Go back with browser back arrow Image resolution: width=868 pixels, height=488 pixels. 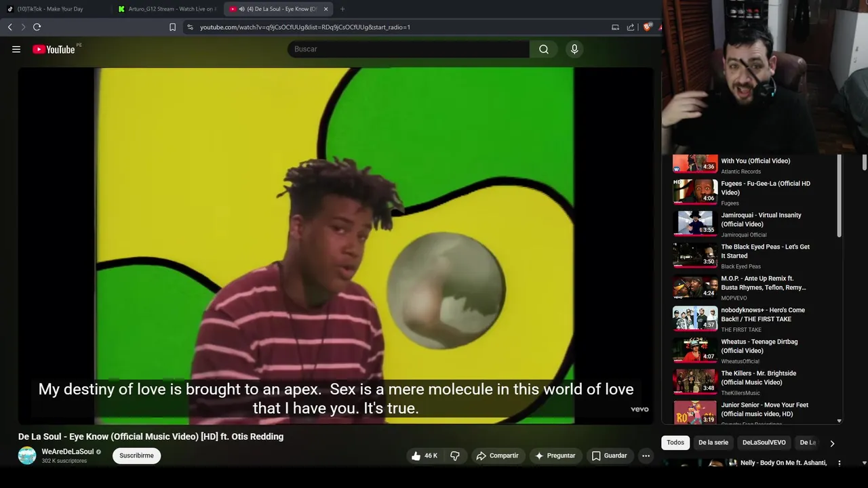click(x=9, y=27)
